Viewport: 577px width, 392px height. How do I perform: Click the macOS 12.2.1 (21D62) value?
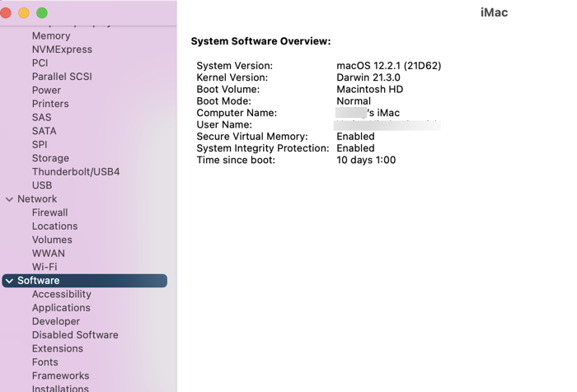[x=388, y=66]
